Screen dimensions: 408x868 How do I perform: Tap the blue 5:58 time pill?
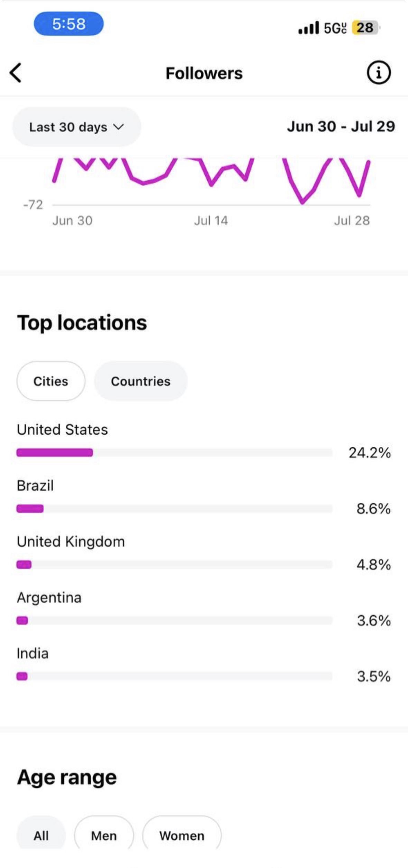69,24
